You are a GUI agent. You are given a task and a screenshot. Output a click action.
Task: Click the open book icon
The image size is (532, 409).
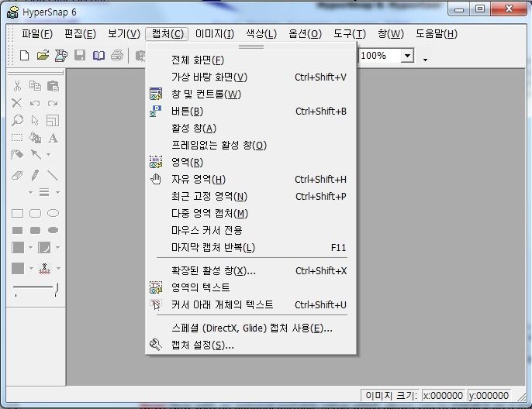(98, 55)
